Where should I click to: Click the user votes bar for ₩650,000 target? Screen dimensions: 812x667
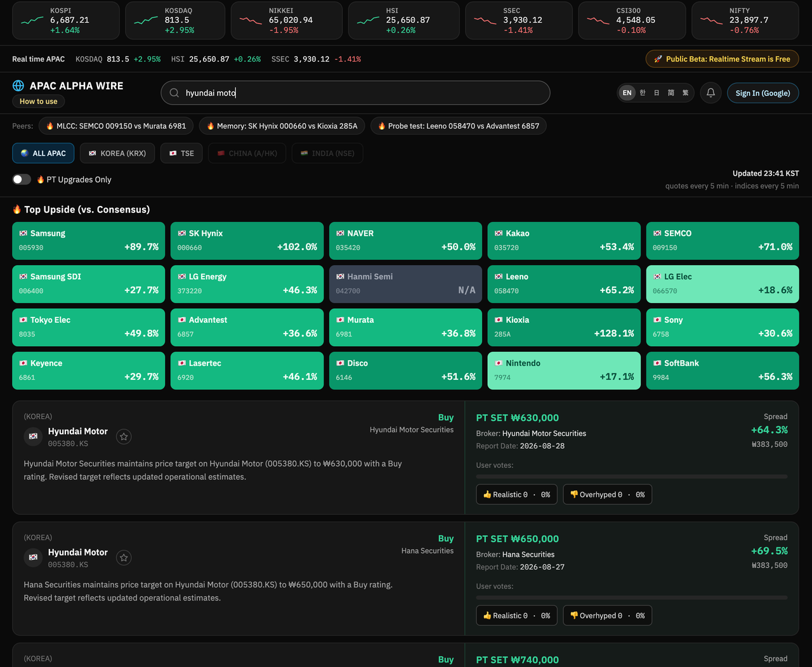632,597
